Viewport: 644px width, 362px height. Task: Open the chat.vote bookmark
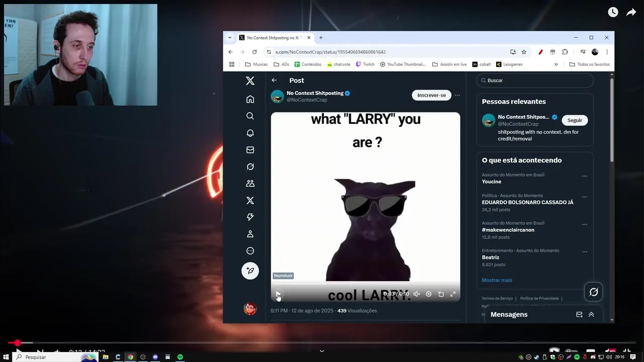click(x=339, y=64)
